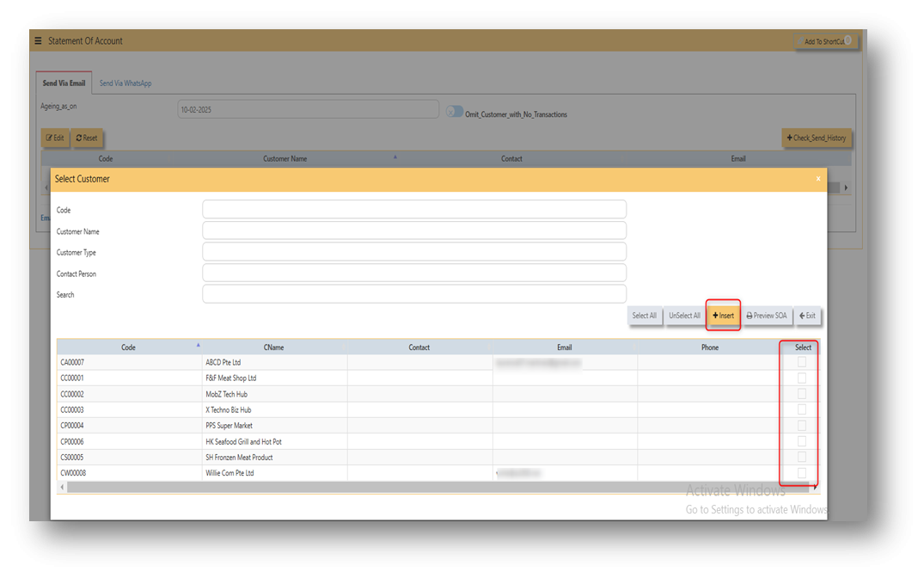Click the background grid scroll right arrow
This screenshot has width=924, height=578.
point(847,188)
